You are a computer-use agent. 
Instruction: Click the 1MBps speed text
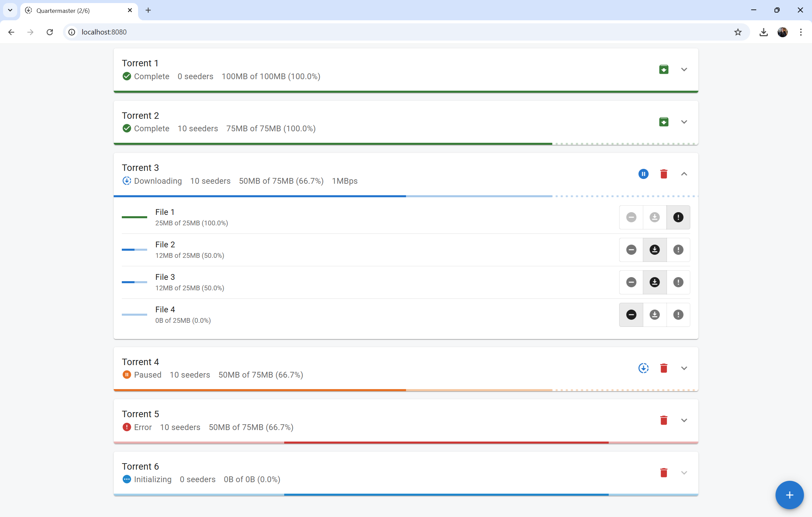(344, 181)
